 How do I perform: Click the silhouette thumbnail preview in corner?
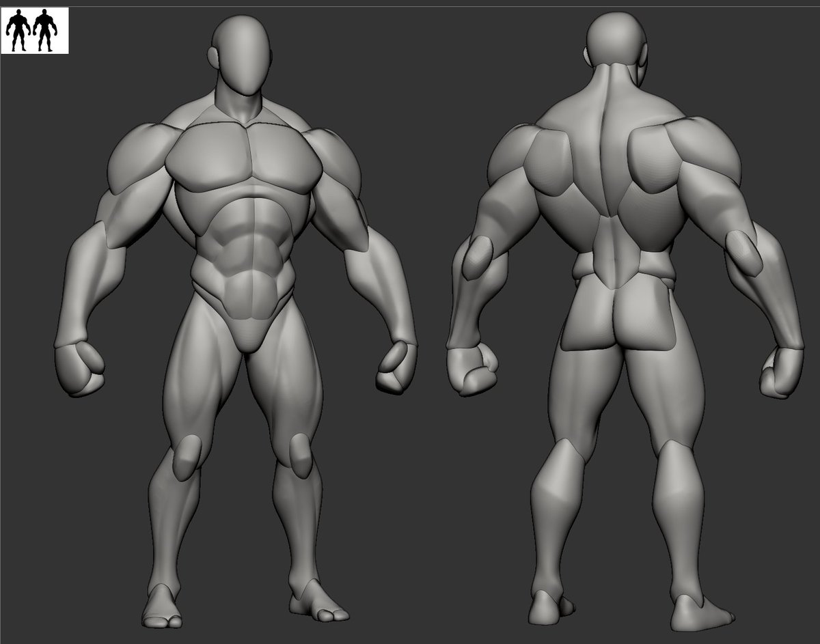pos(35,30)
